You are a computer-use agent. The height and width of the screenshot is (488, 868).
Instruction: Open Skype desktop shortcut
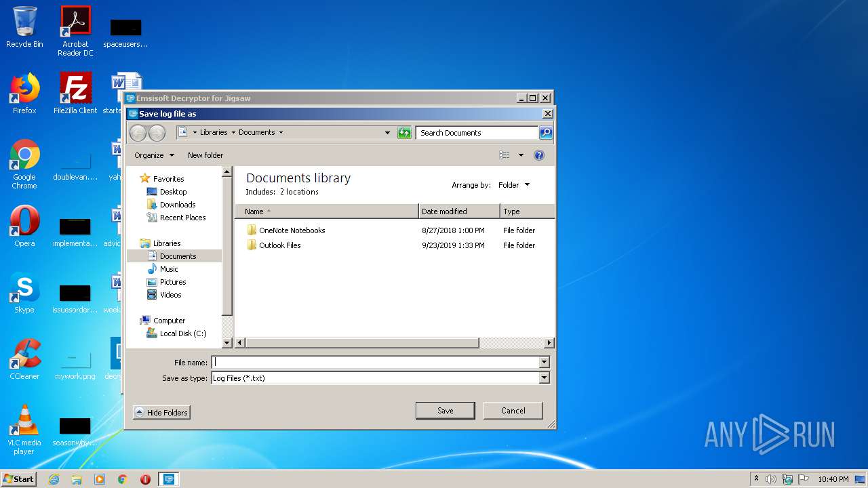[24, 293]
